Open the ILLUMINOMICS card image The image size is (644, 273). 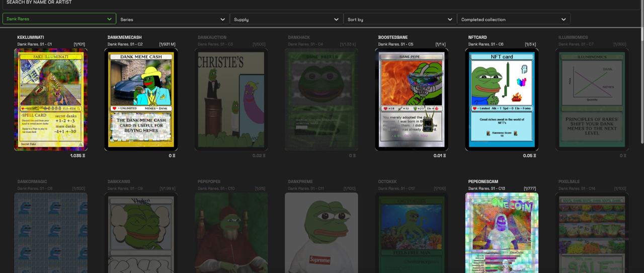click(x=592, y=99)
